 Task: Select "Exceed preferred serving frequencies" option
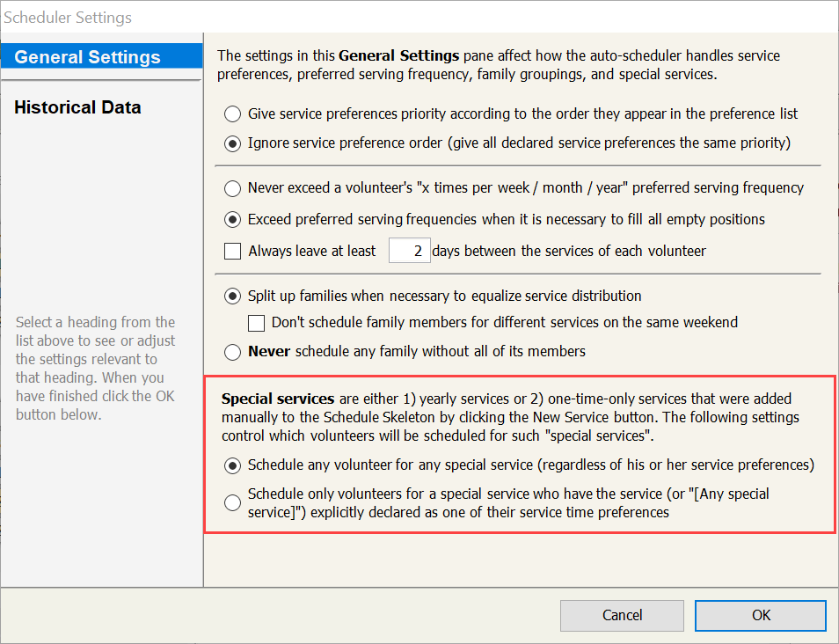click(x=232, y=219)
